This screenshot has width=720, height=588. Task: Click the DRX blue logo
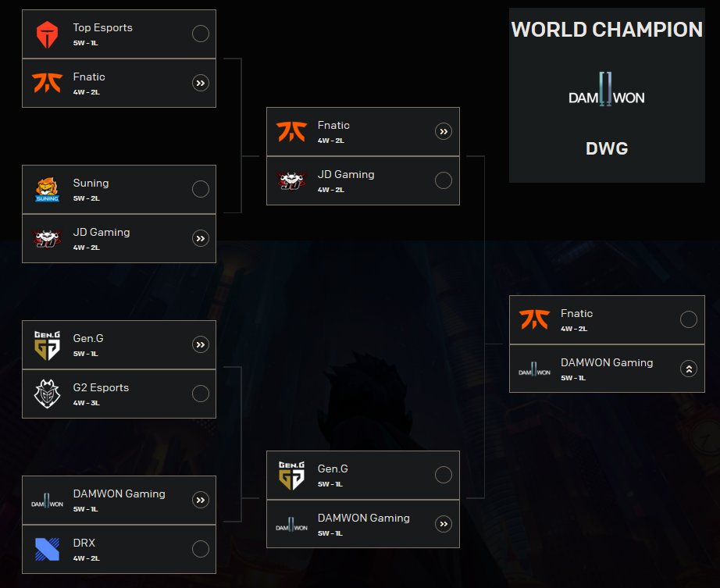click(x=48, y=549)
